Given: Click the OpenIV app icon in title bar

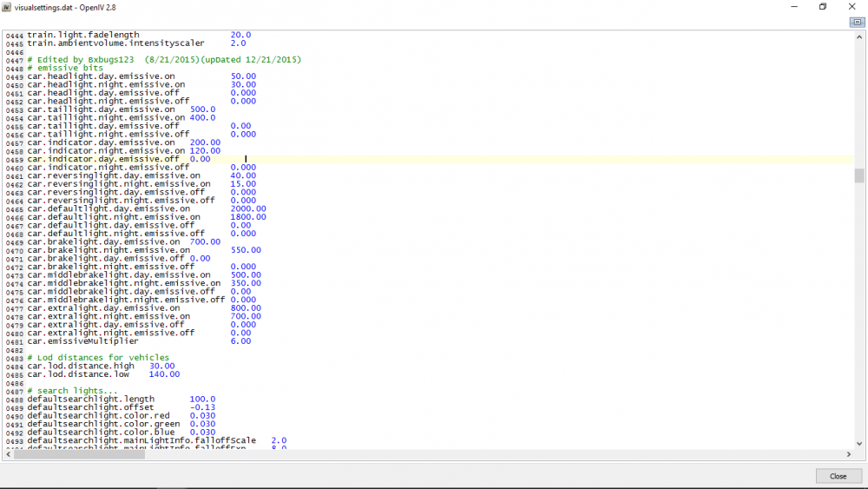Looking at the screenshot, I should point(7,7).
